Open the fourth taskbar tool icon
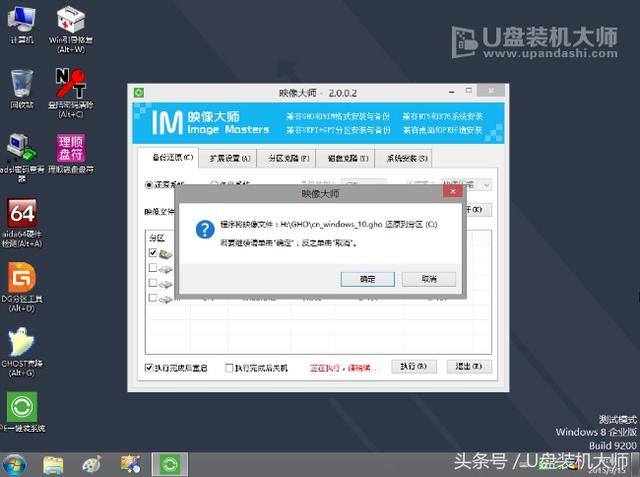Image resolution: width=640 pixels, height=477 pixels. pos(131,465)
